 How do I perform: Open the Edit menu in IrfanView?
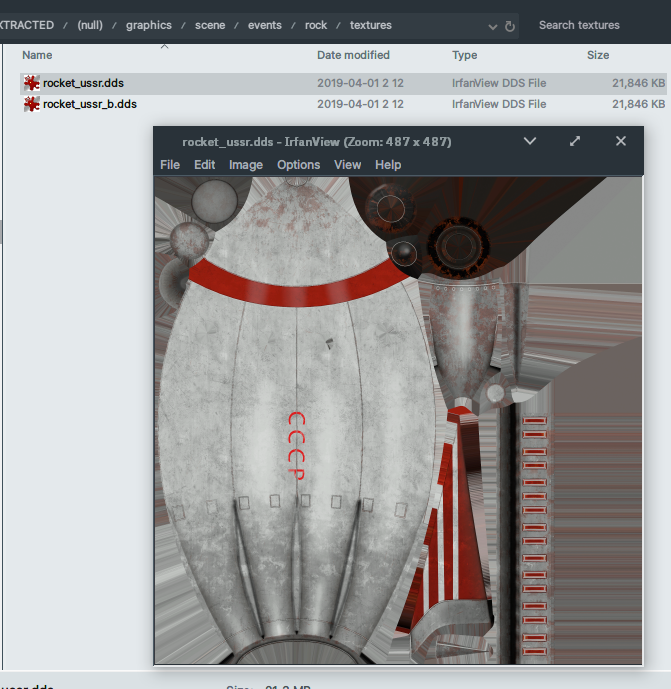204,165
